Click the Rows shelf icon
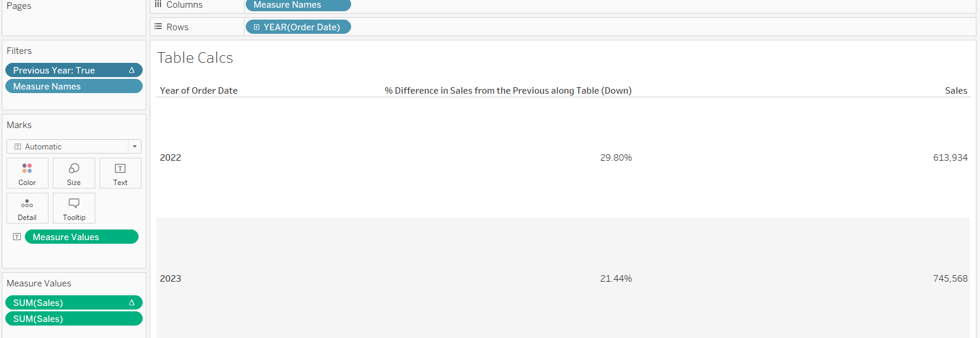The image size is (980, 338). coord(158,27)
